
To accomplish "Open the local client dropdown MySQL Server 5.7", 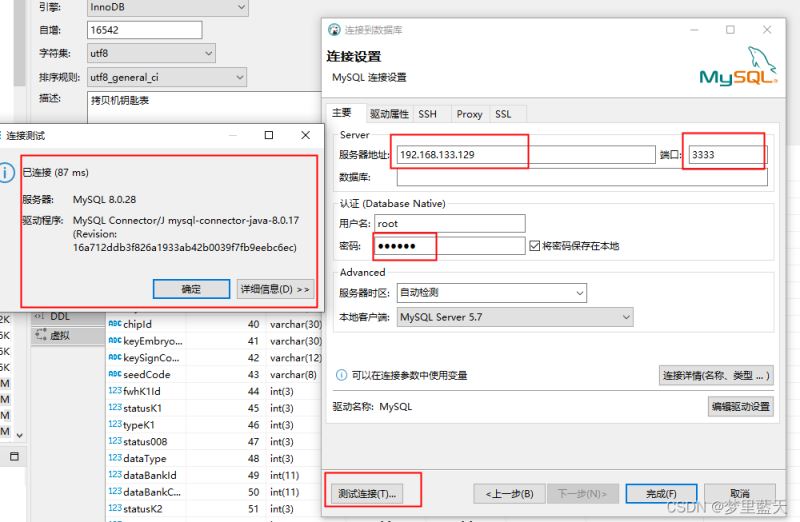I will [515, 317].
